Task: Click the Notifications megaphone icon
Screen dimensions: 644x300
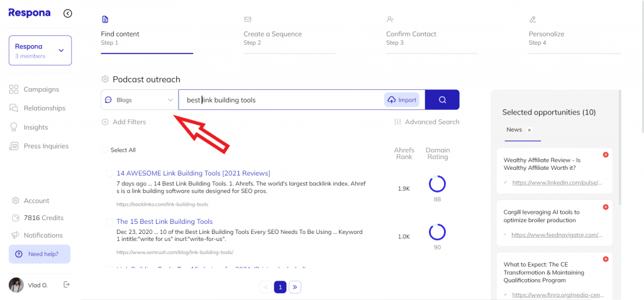Action: (x=16, y=235)
